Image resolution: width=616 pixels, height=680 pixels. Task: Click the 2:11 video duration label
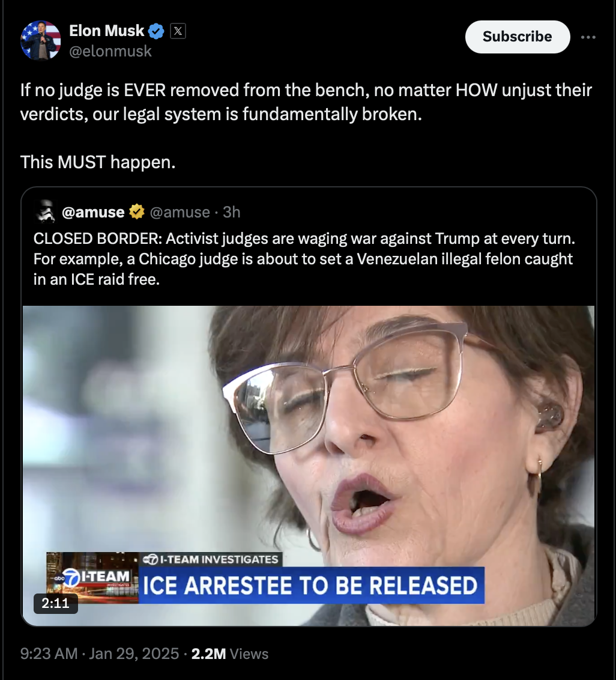pos(55,603)
